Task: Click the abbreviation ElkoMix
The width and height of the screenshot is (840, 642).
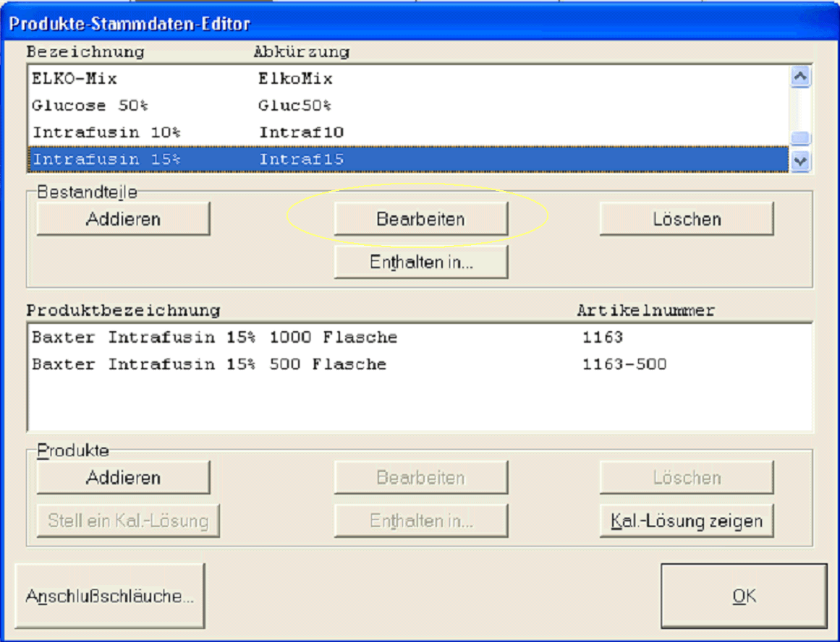Action: [x=295, y=79]
